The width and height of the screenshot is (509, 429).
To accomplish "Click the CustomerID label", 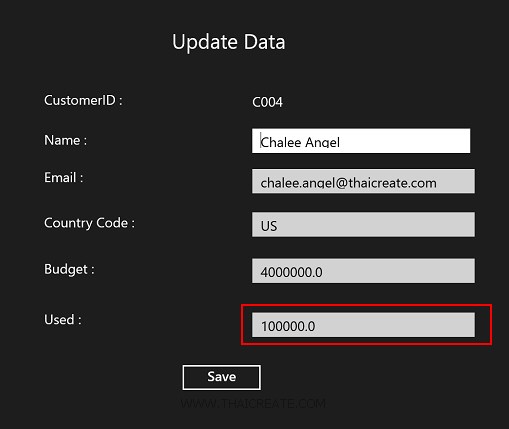I will pos(83,100).
